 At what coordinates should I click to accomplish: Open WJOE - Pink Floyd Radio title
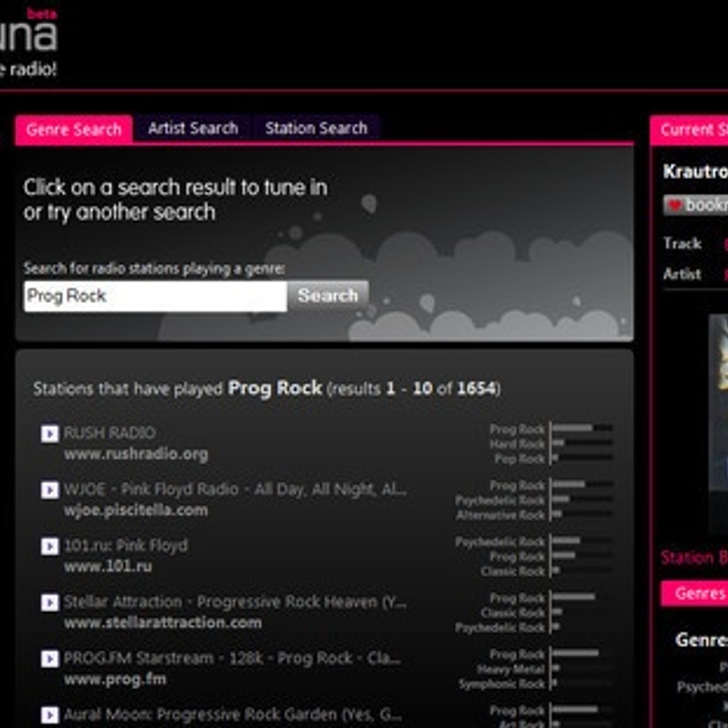pyautogui.click(x=235, y=490)
